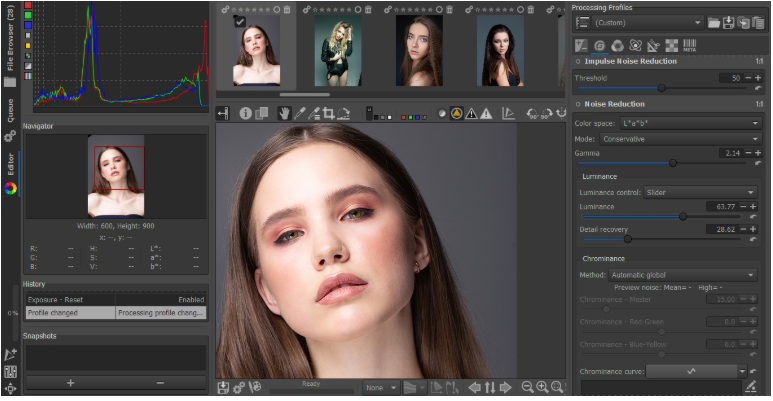Increase Threshold value with plus button
Viewport: 773px width, 401px height.
click(x=758, y=78)
